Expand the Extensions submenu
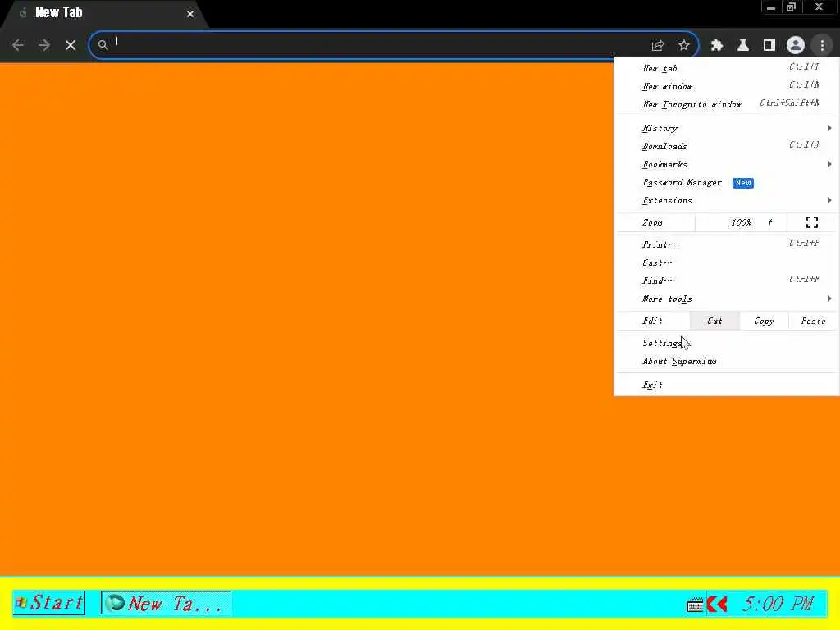The height and width of the screenshot is (630, 840). pos(727,200)
